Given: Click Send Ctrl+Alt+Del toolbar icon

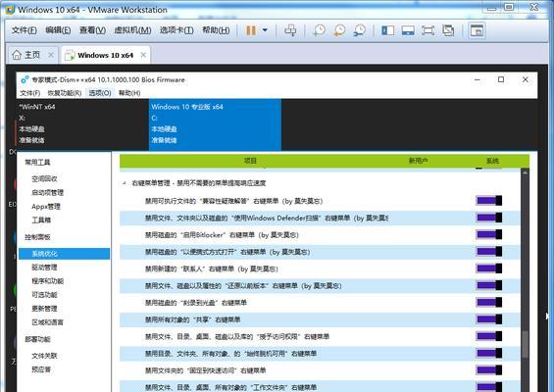Looking at the screenshot, I should point(290,30).
